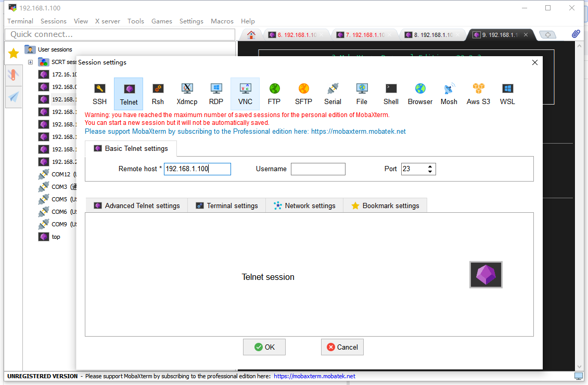Click the monitor icon in status bar

point(579,376)
